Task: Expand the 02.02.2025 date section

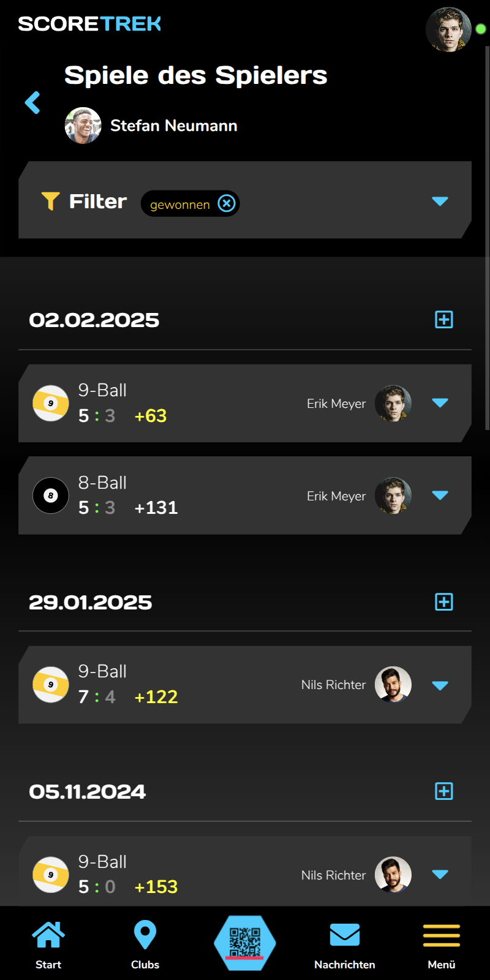Action: pyautogui.click(x=443, y=319)
